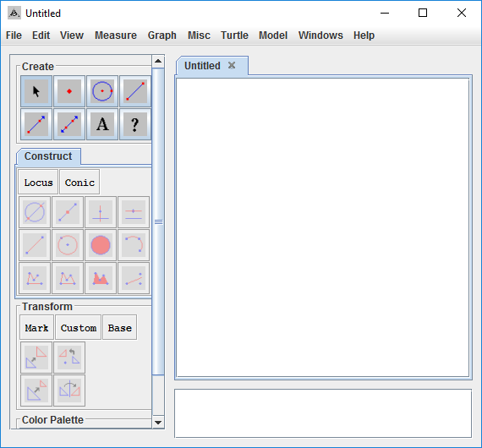The height and width of the screenshot is (448, 482).
Task: Open the Help menu
Action: pyautogui.click(x=364, y=36)
